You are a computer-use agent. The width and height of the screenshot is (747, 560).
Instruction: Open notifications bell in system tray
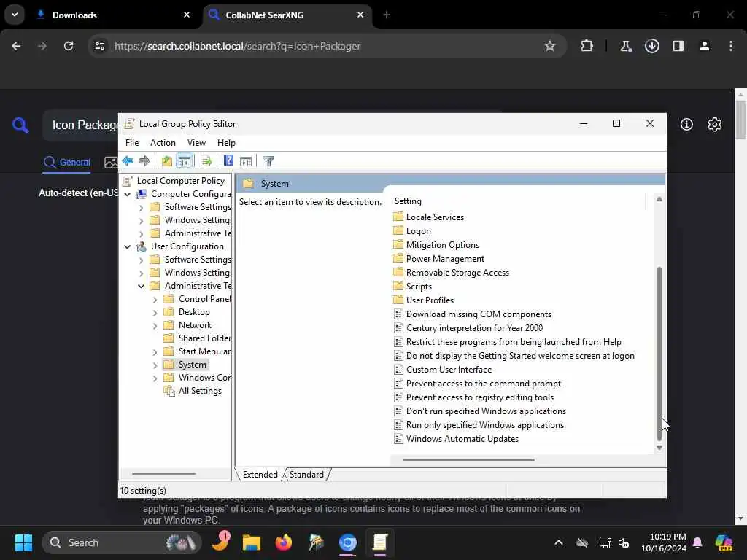pyautogui.click(x=697, y=542)
